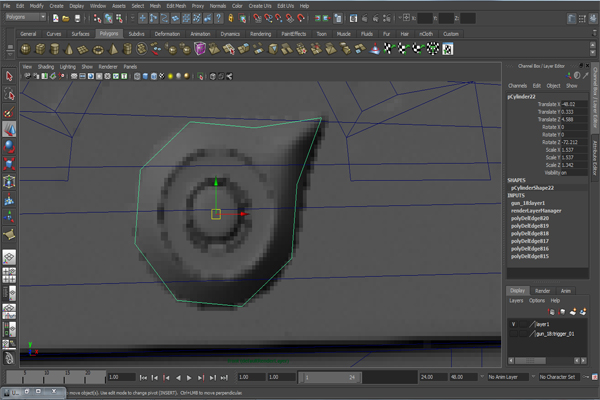Toggle gun_18:trigger_01 layer visibility box
Image resolution: width=600 pixels, height=400 pixels.
(x=514, y=334)
